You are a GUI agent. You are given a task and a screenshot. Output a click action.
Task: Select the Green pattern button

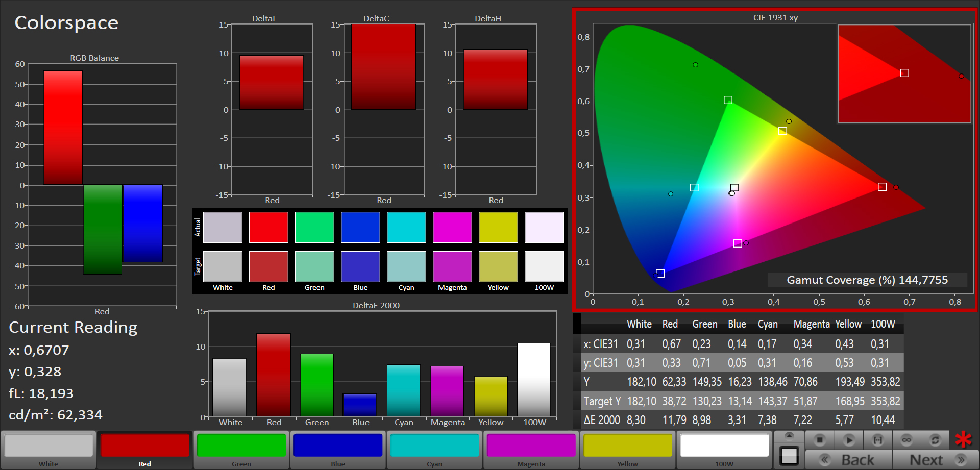click(241, 450)
